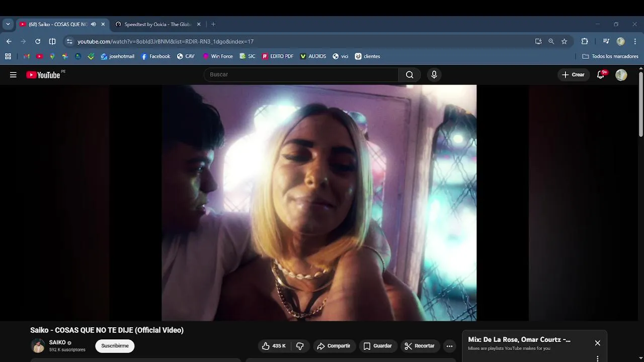
Task: Subscribe via Suscribirme button
Action: click(x=115, y=346)
